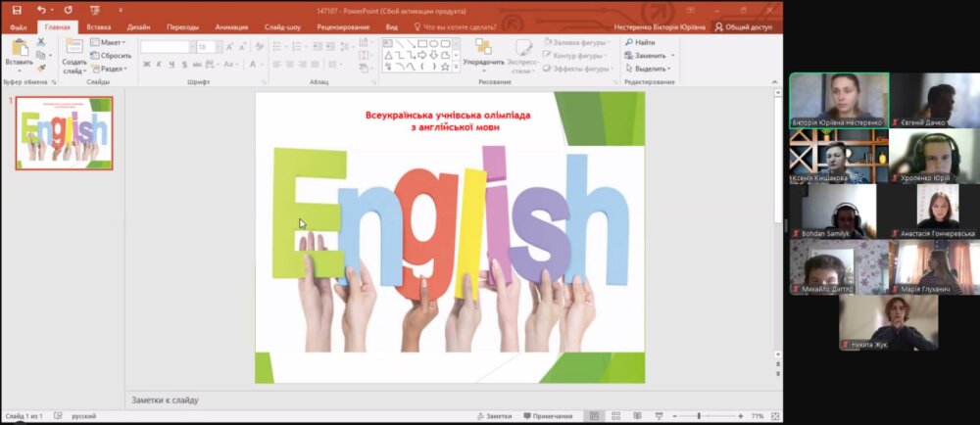Pick the right arrow shape
The height and width of the screenshot is (425, 980).
pyautogui.click(x=422, y=55)
